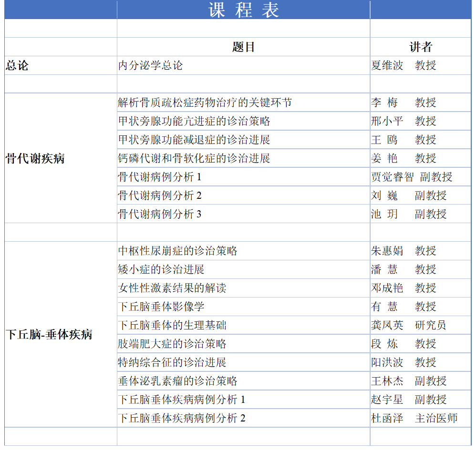The image size is (476, 462).
Task: Select 特纳综合征的诊治进展 cell
Action: point(243,362)
